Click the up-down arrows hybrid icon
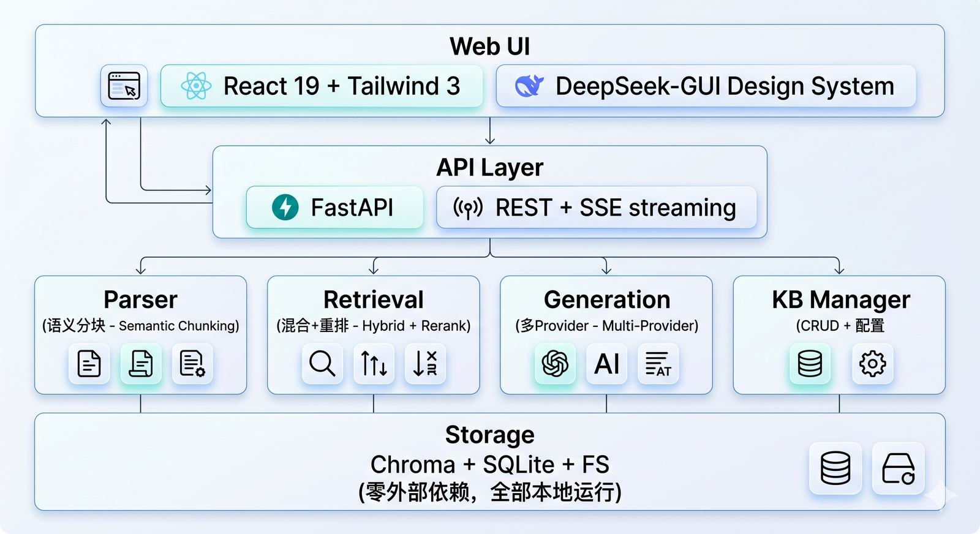The height and width of the screenshot is (534, 980). (374, 364)
